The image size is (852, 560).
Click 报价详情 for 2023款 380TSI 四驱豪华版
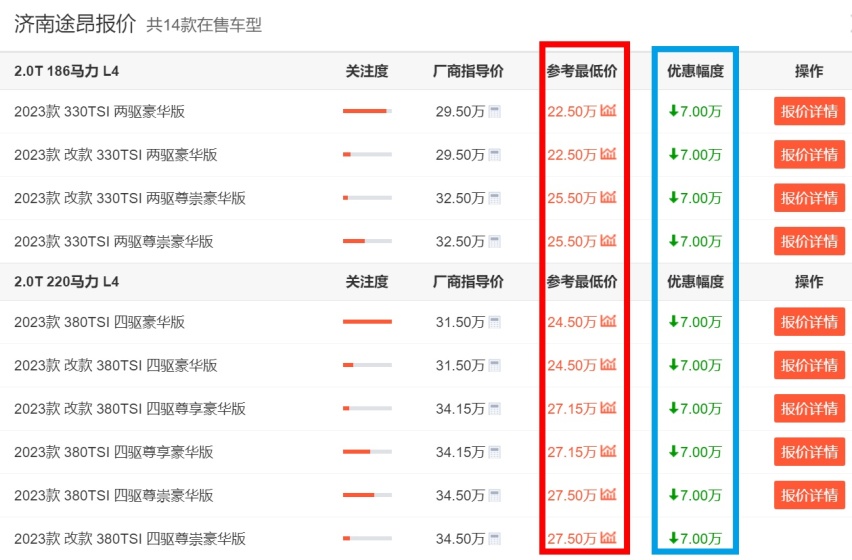tap(809, 322)
